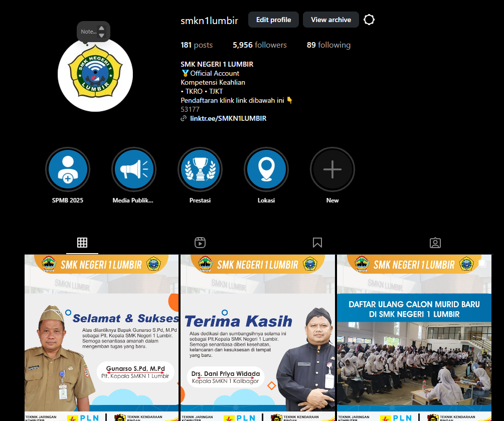Screen dimensions: 504x421
Task: Click the down arrow in the Note bubble
Action: (x=102, y=35)
